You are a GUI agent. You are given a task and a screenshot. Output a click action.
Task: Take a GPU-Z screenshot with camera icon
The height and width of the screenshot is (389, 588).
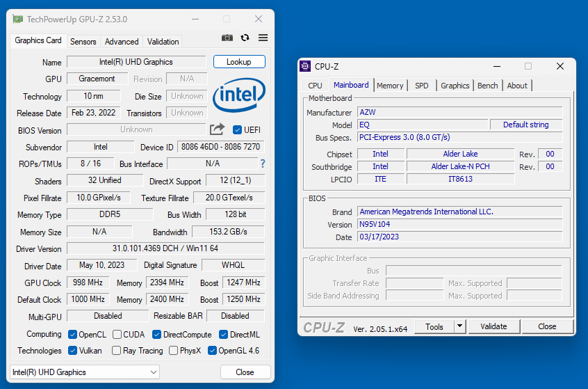[227, 38]
